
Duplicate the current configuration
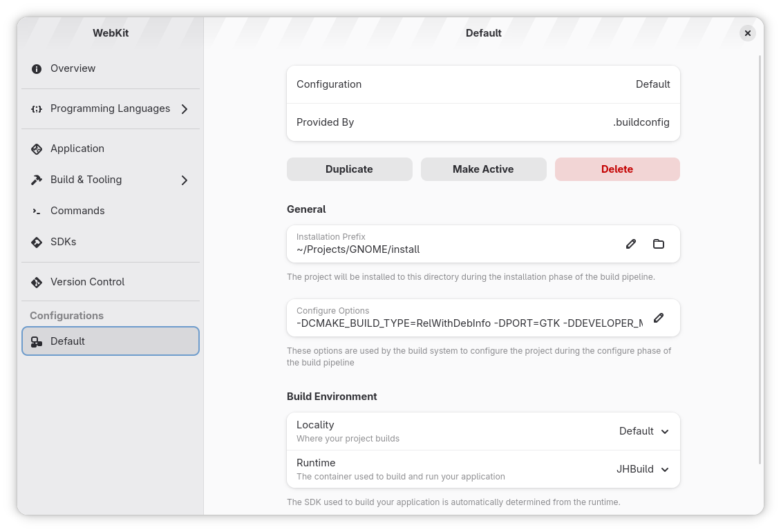[x=350, y=169]
